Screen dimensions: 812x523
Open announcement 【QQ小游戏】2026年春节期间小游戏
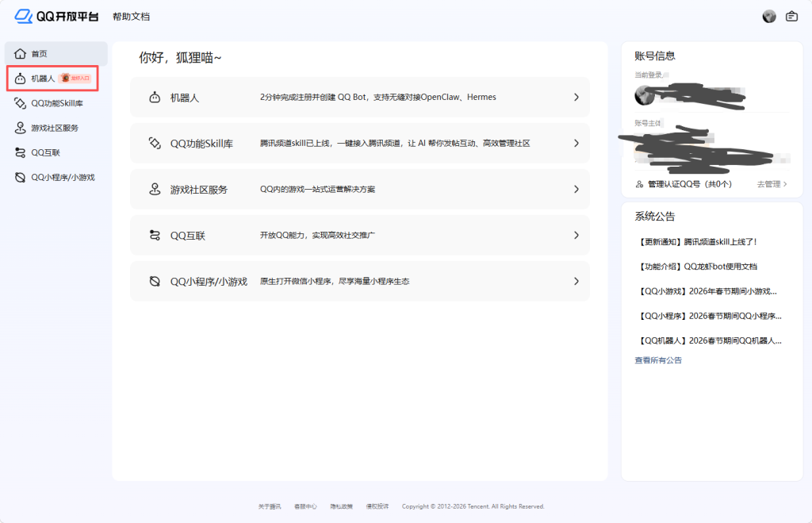pos(707,291)
